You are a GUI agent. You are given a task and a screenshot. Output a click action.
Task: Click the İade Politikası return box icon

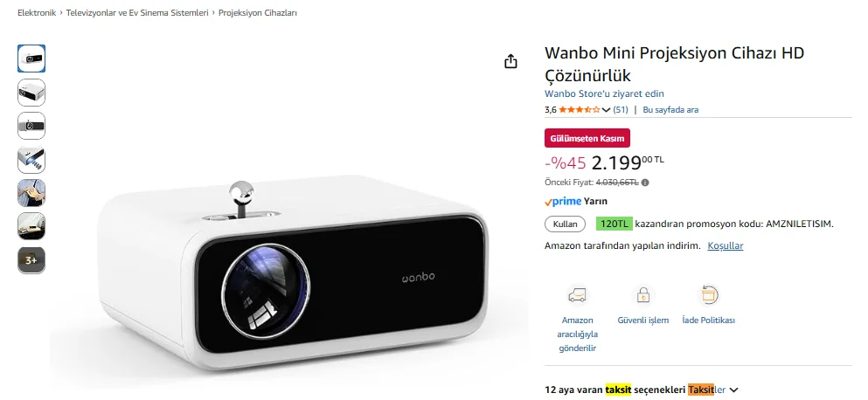(x=708, y=295)
